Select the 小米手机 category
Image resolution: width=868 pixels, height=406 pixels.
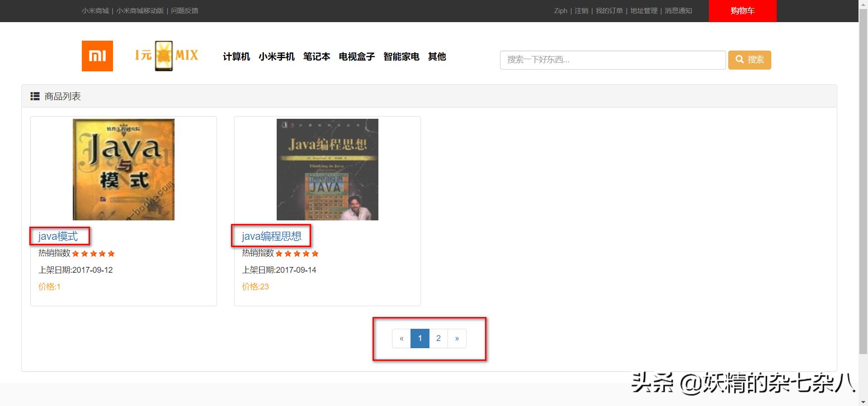277,56
